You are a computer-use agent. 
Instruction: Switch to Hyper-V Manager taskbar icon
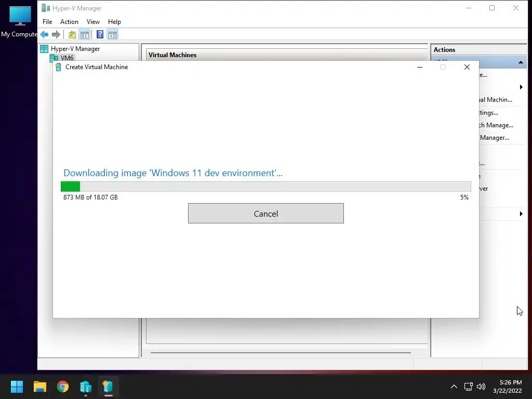point(86,387)
